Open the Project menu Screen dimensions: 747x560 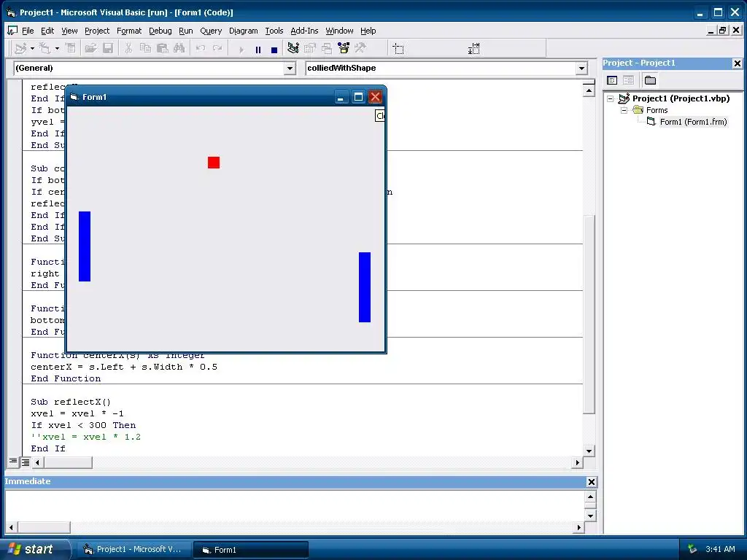coord(97,31)
